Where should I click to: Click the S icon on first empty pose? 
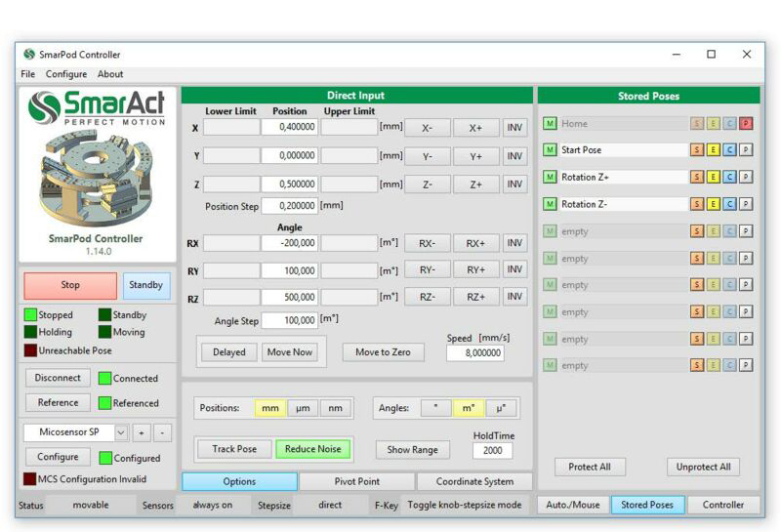click(697, 231)
